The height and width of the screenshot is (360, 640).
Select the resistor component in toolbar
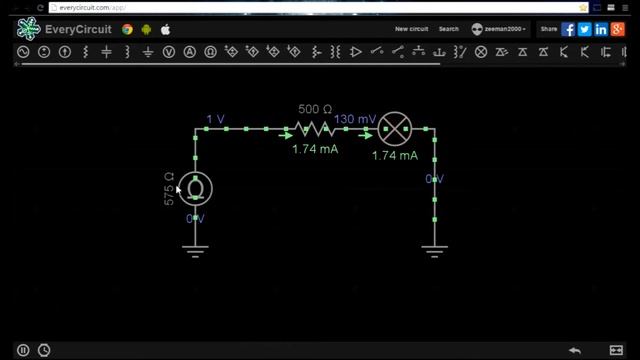pos(86,52)
